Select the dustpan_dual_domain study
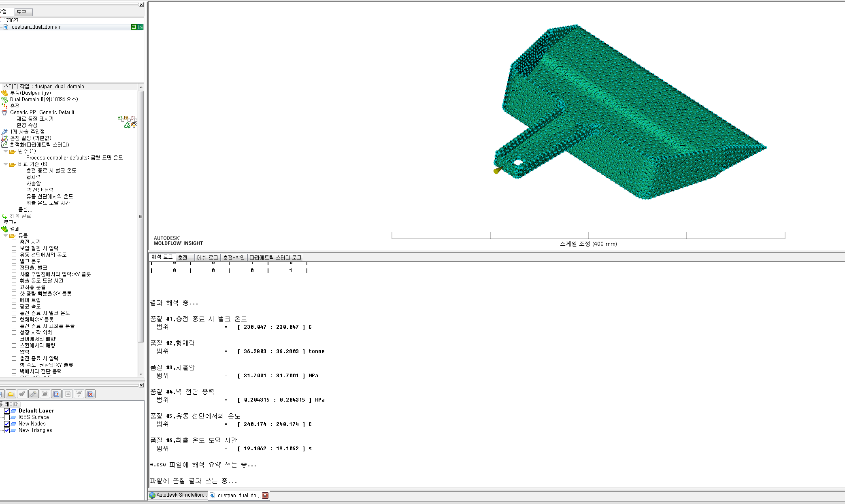 tap(36, 27)
